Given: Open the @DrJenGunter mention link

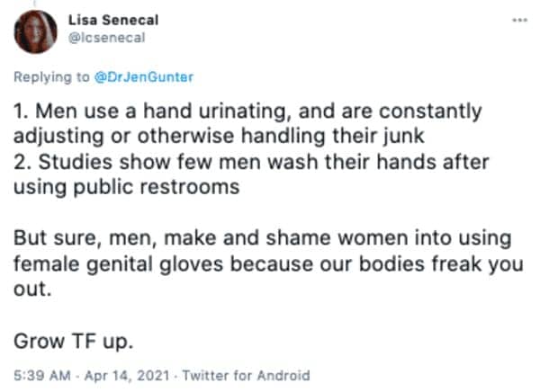Looking at the screenshot, I should point(144,76).
